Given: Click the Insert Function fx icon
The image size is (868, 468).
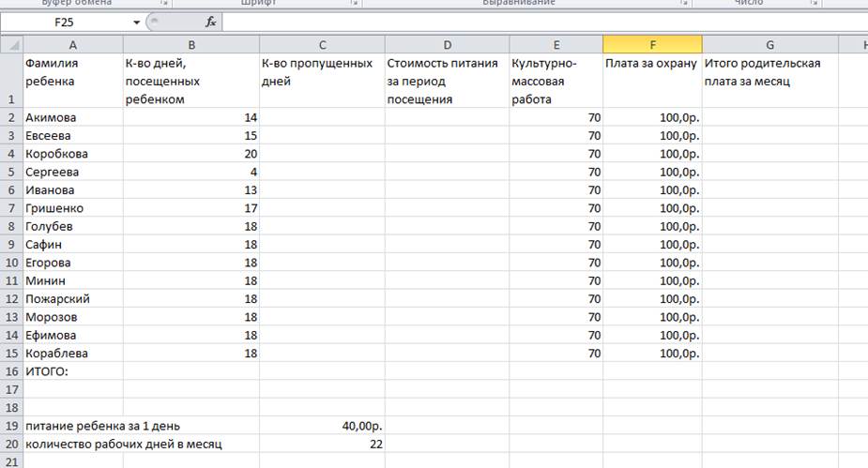Looking at the screenshot, I should point(211,23).
